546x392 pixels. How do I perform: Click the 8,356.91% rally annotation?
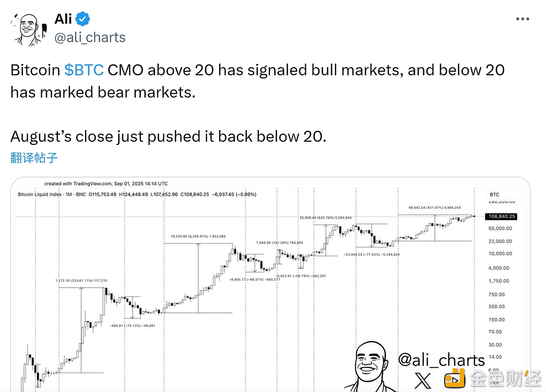[x=198, y=236]
